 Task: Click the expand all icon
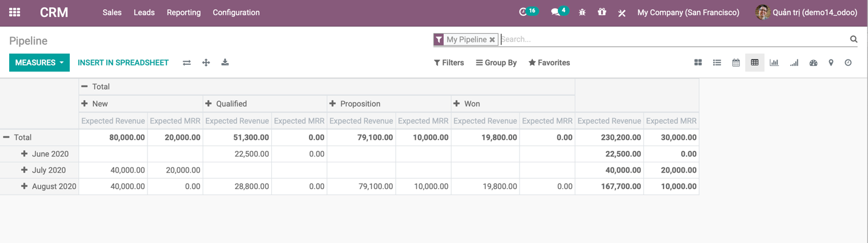click(206, 63)
